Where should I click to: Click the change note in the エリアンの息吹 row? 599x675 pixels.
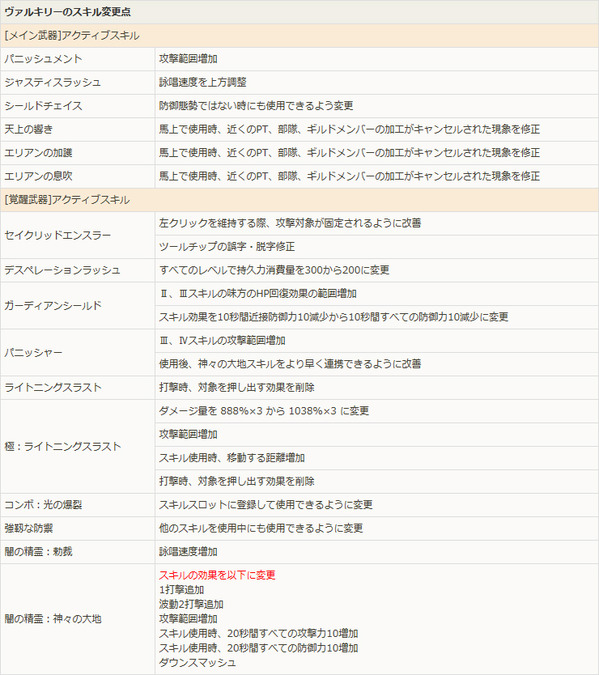349,176
